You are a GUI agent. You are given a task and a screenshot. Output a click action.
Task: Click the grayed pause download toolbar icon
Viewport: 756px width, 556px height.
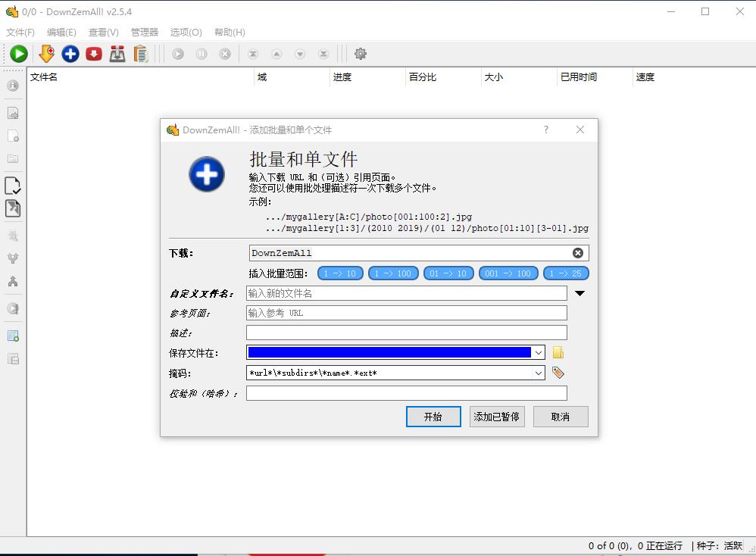201,54
